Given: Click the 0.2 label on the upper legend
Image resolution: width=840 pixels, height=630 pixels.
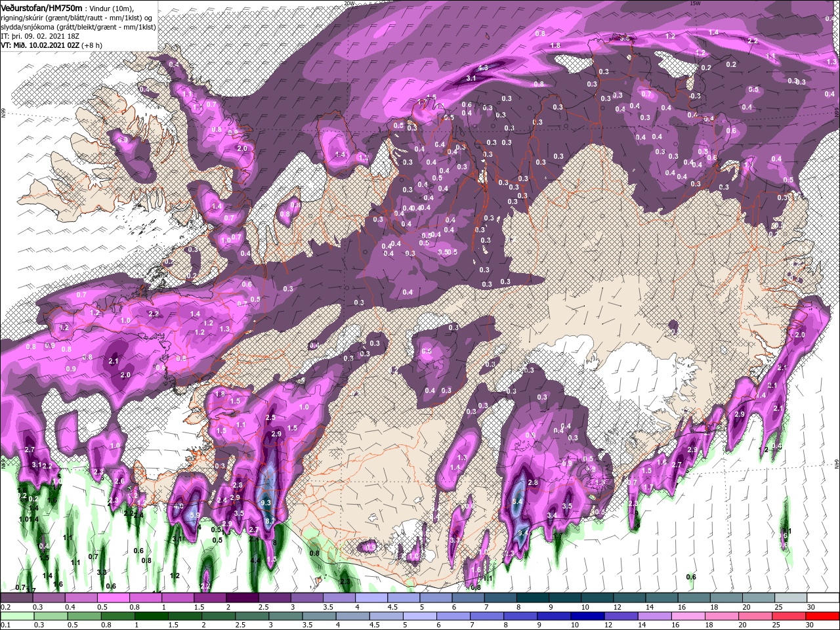Looking at the screenshot, I should [6, 607].
